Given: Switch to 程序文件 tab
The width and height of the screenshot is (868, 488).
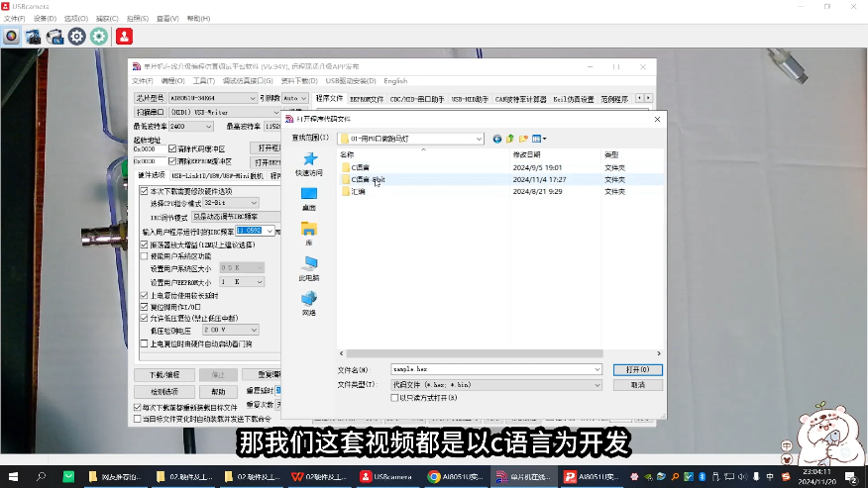Looking at the screenshot, I should coord(329,98).
